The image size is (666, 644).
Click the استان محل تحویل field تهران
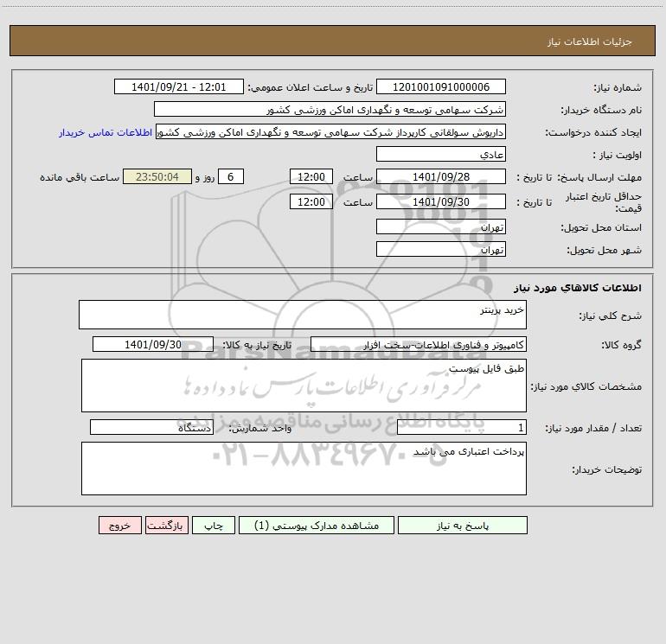point(441,226)
